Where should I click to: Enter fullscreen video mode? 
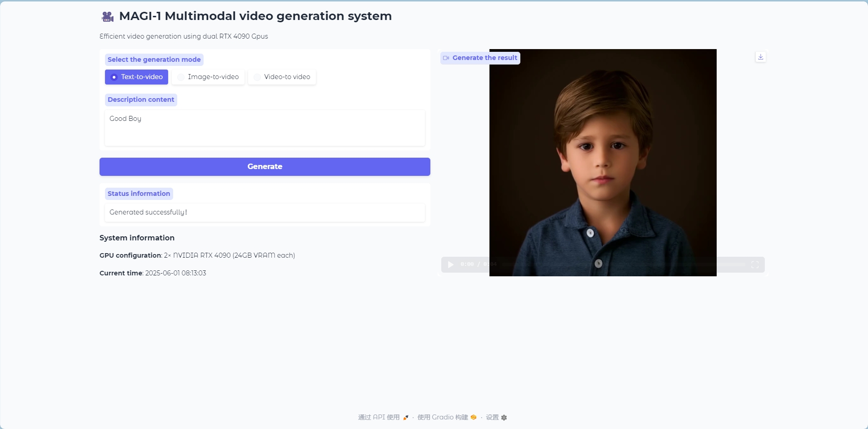[x=755, y=264]
